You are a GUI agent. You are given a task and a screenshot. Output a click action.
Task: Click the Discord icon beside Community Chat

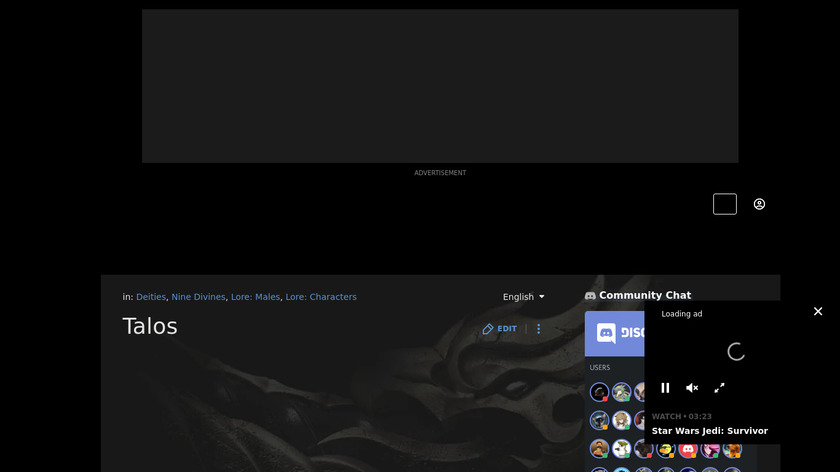pos(590,296)
